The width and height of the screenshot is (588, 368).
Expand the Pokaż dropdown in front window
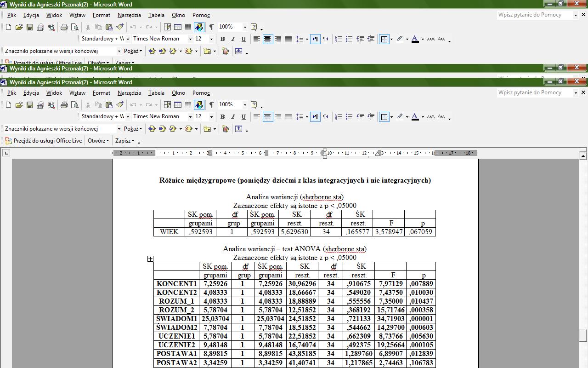click(x=133, y=129)
